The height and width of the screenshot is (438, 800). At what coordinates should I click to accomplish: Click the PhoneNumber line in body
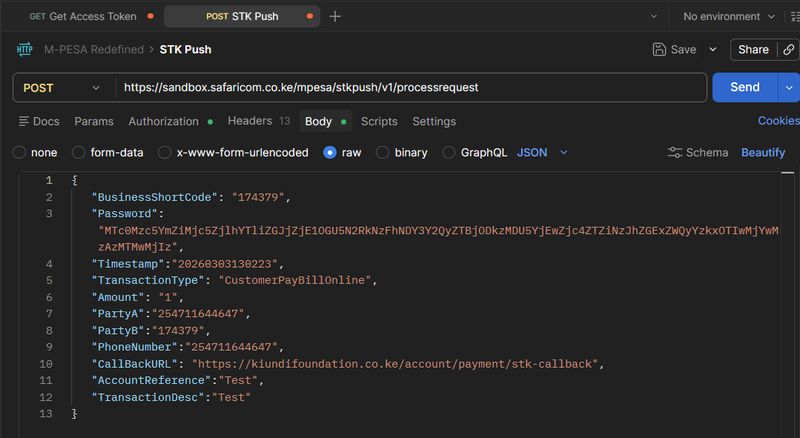coord(187,347)
